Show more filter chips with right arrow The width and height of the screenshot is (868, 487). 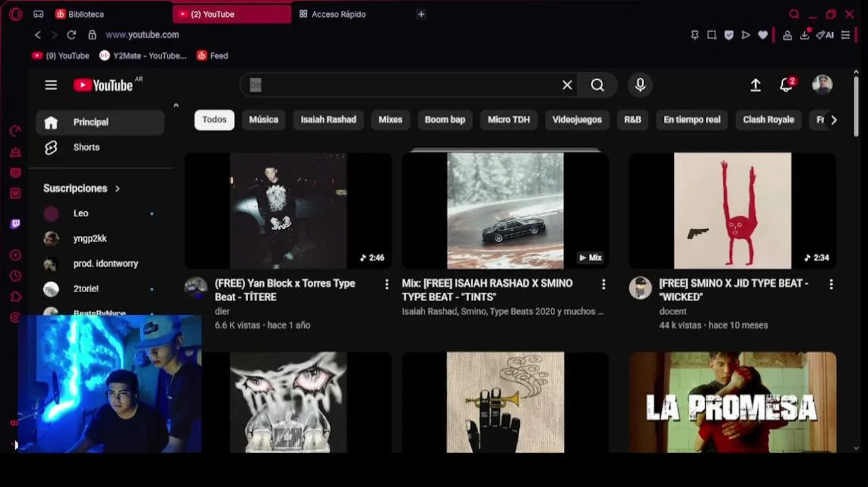[x=834, y=120]
